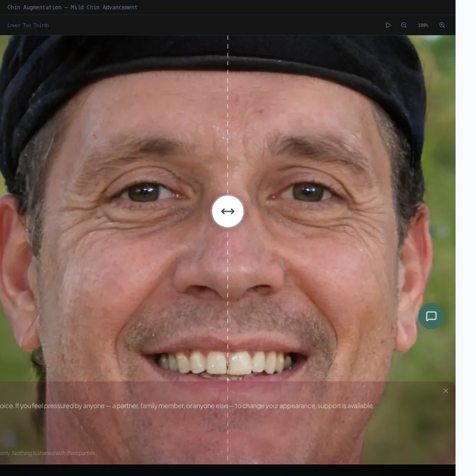Play the before/after transition animation

pyautogui.click(x=388, y=25)
